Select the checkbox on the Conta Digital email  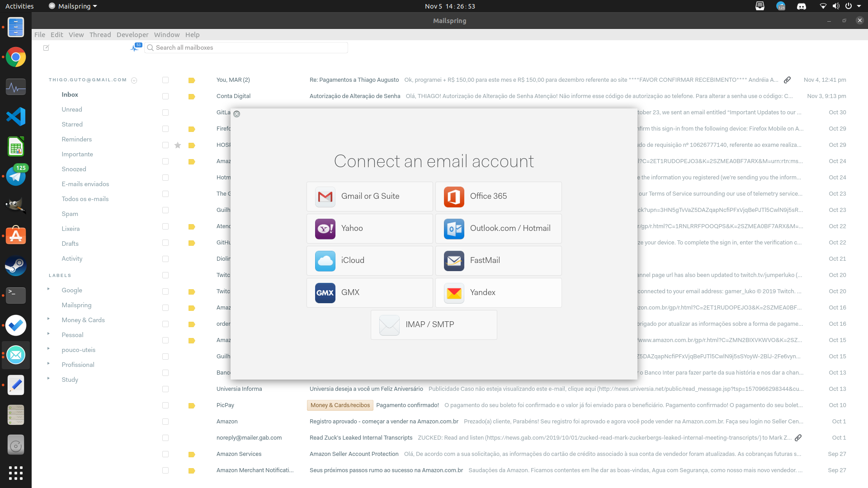click(x=165, y=96)
